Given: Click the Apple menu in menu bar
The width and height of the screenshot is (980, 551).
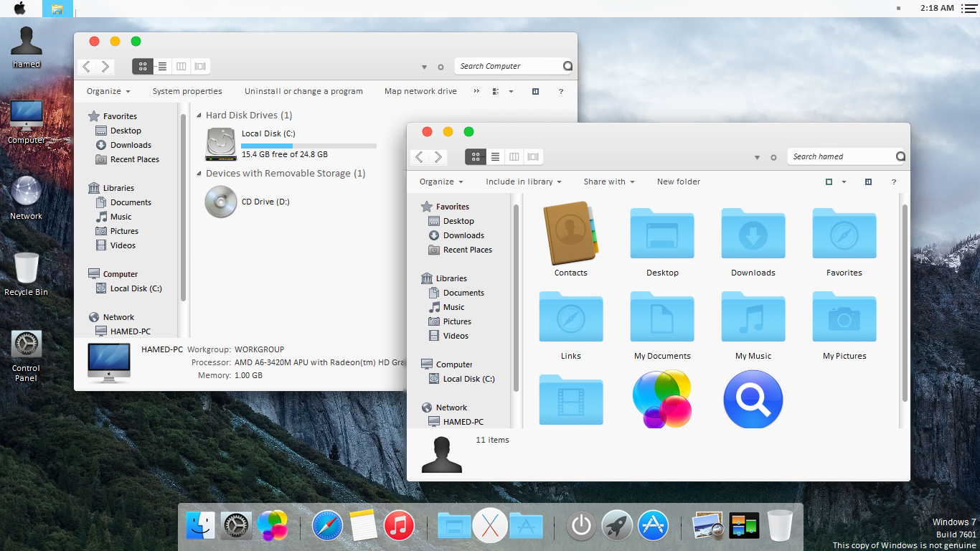Looking at the screenshot, I should point(19,8).
